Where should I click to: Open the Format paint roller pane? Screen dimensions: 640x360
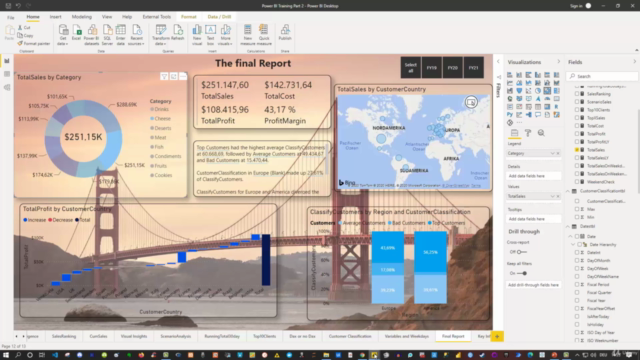(x=528, y=133)
